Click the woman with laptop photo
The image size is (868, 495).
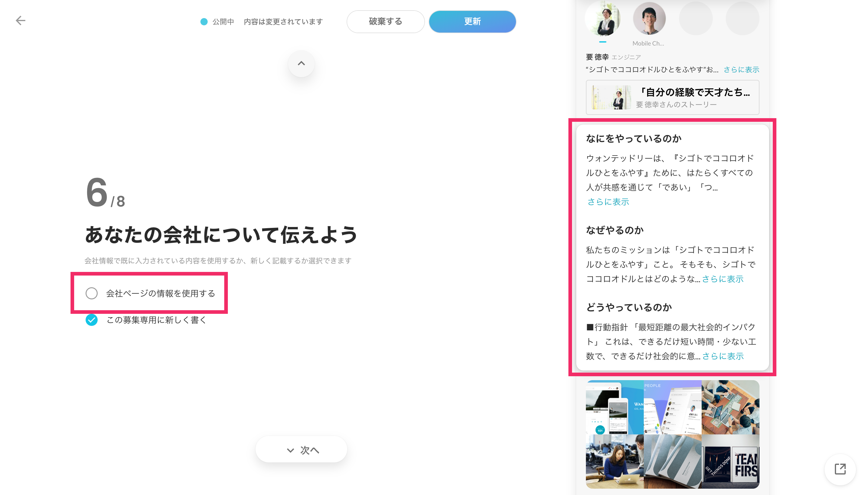pos(614,461)
